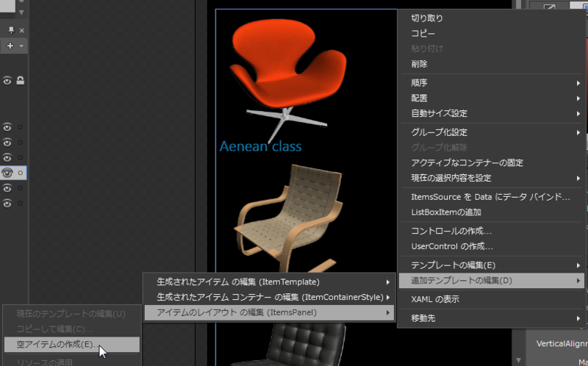Select ListBoxItemの追加 menu entry
The height and width of the screenshot is (366, 588).
[x=492, y=212]
